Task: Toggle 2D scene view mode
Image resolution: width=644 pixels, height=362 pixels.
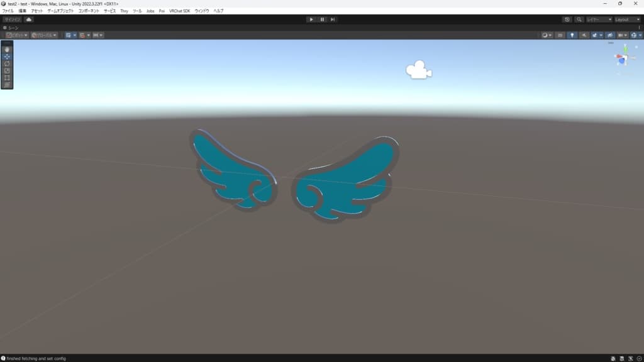Action: coord(560,35)
